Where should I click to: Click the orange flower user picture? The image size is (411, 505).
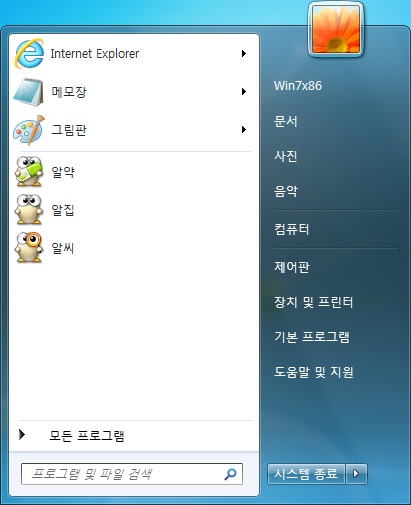pos(336,29)
